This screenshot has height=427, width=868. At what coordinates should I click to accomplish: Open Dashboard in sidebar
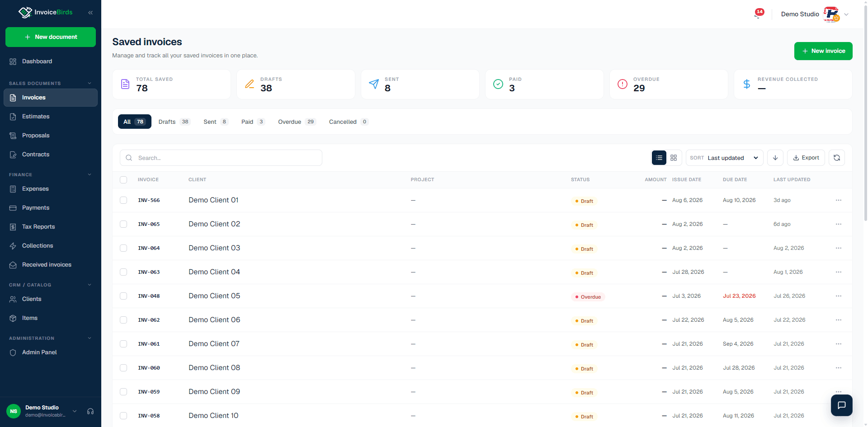point(51,61)
